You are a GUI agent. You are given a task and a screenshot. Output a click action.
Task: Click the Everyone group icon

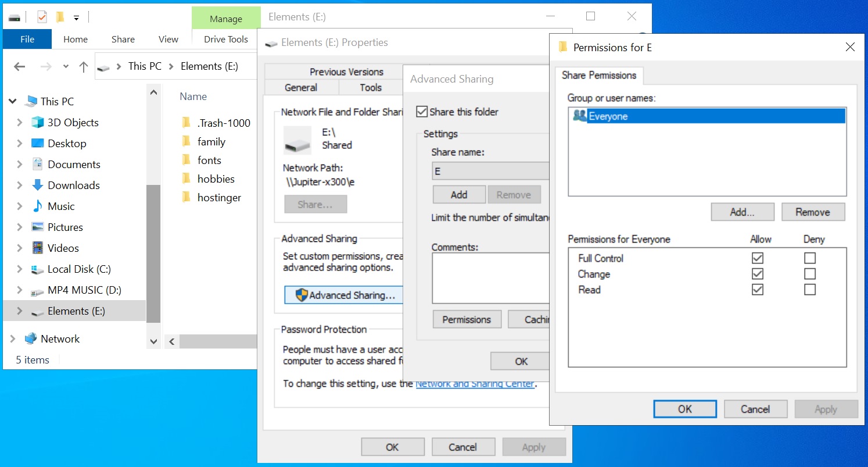coord(579,116)
